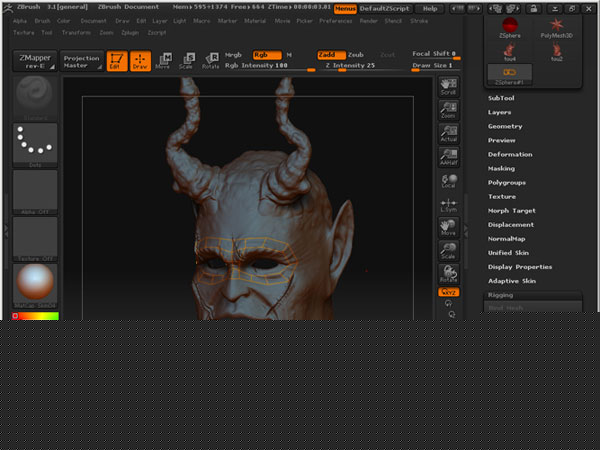Click the Move tool in top toolbar

[162, 59]
